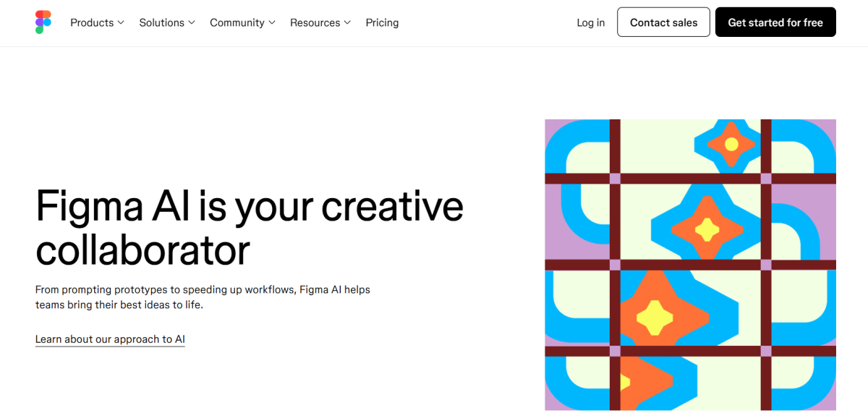Click the middle orange star with blue outline
868x413 pixels.
[x=707, y=229]
